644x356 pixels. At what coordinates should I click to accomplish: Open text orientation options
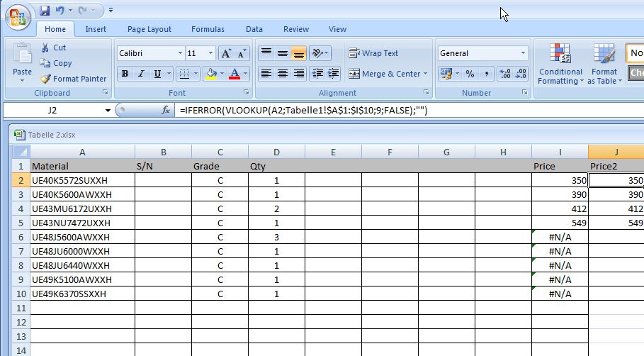319,53
